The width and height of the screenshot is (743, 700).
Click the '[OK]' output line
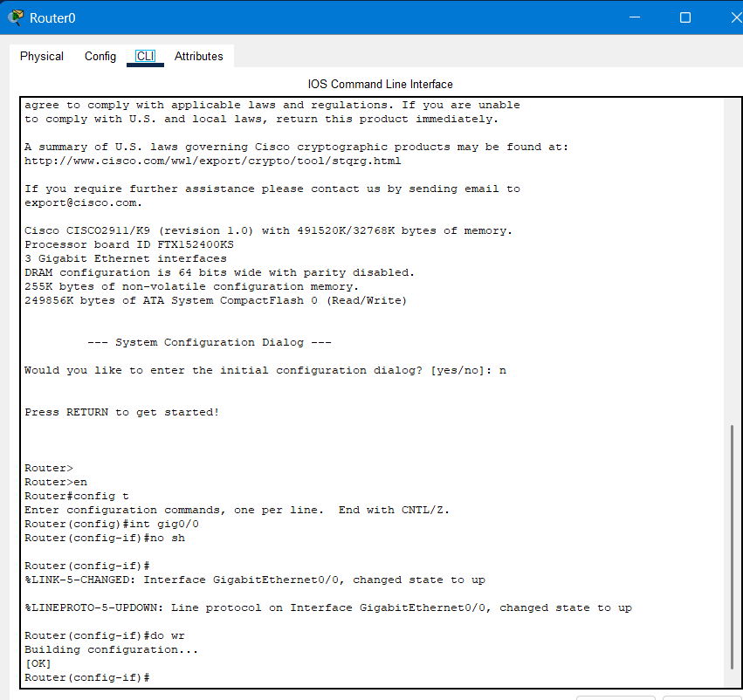coord(38,663)
